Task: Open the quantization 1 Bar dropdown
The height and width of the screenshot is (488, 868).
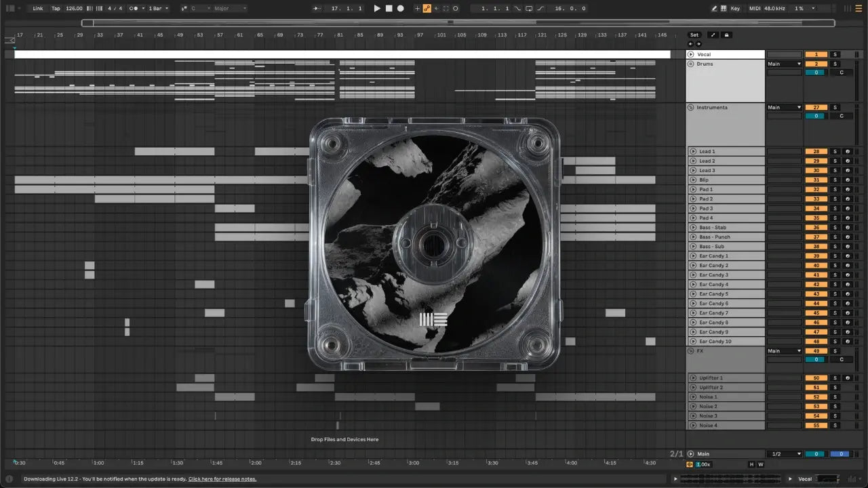Action: click(158, 8)
